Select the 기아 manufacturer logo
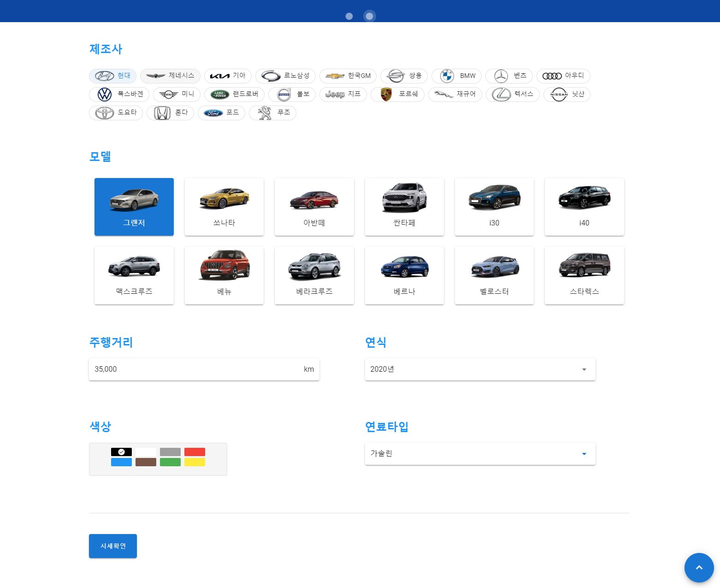The height and width of the screenshot is (588, 720). click(x=228, y=76)
